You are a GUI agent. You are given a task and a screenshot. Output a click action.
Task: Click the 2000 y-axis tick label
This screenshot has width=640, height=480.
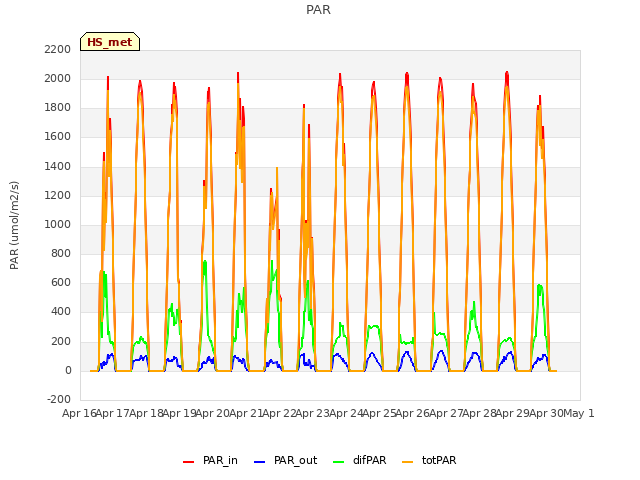58,78
